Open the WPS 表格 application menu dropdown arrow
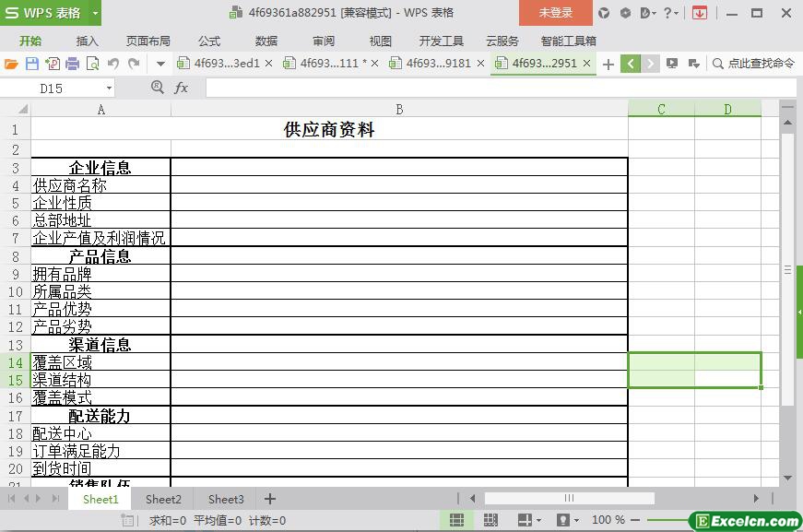 [x=95, y=13]
